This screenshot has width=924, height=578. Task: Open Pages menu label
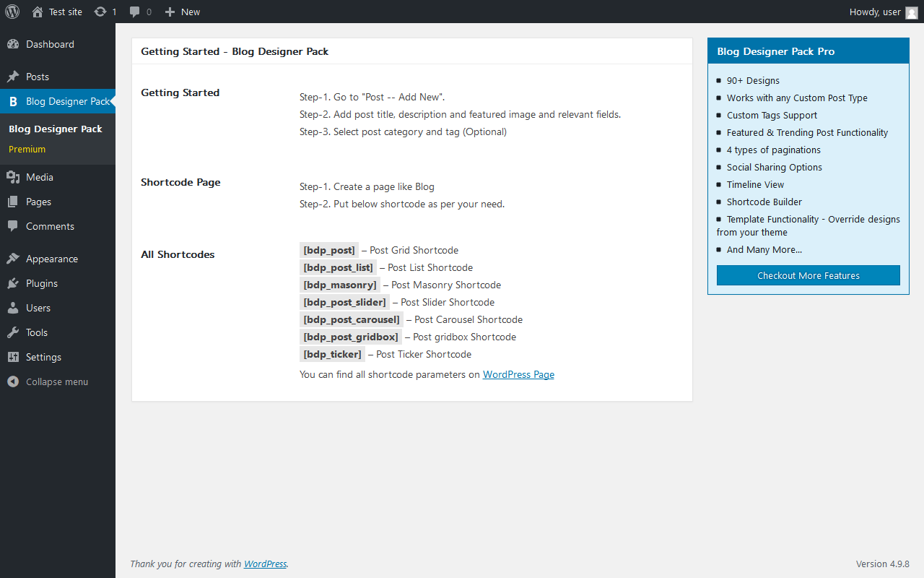tap(38, 202)
